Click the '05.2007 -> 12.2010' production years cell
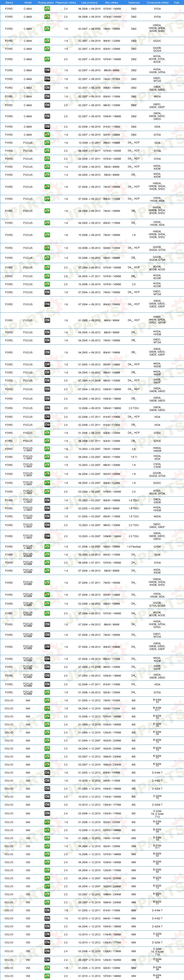 point(90,960)
